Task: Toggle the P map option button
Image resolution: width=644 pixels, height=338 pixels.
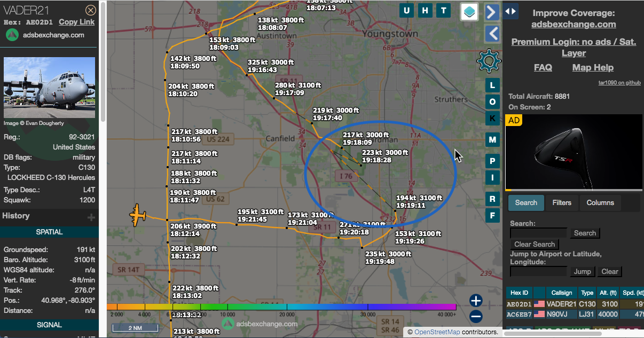Action: [x=492, y=161]
